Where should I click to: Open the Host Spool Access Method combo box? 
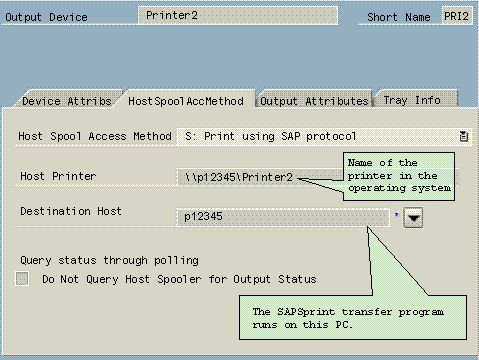[324, 136]
